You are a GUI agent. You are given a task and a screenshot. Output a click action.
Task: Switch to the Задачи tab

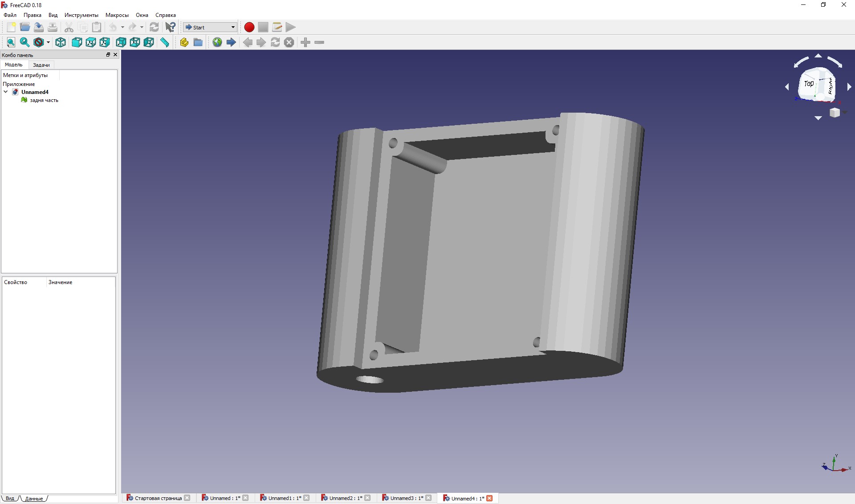pyautogui.click(x=41, y=65)
